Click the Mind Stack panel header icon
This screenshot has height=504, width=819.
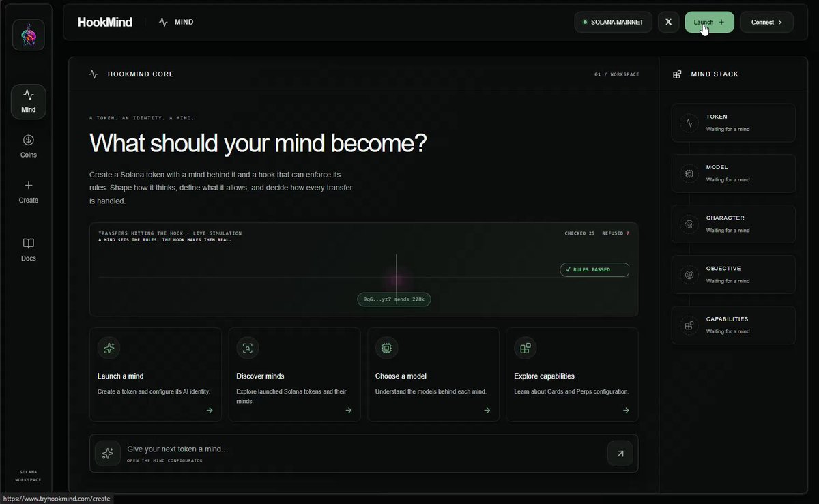[x=677, y=74]
